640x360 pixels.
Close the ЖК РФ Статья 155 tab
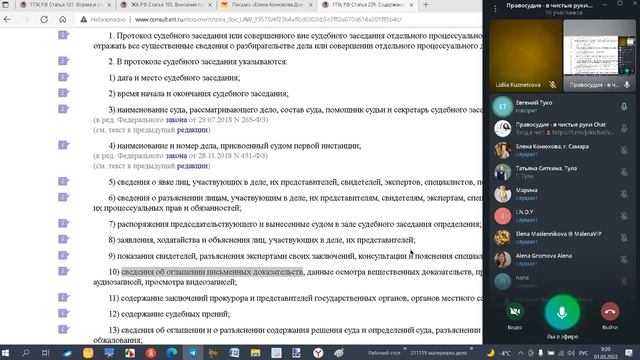click(210, 5)
